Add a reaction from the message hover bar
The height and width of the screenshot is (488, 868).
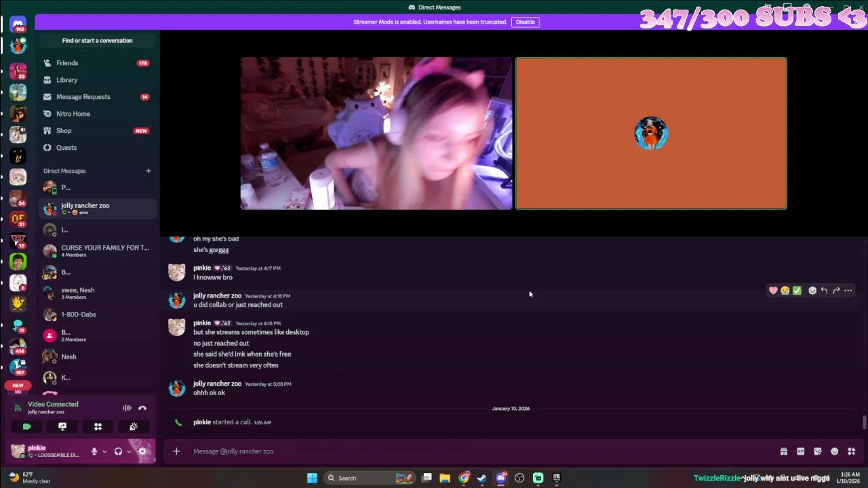click(812, 291)
